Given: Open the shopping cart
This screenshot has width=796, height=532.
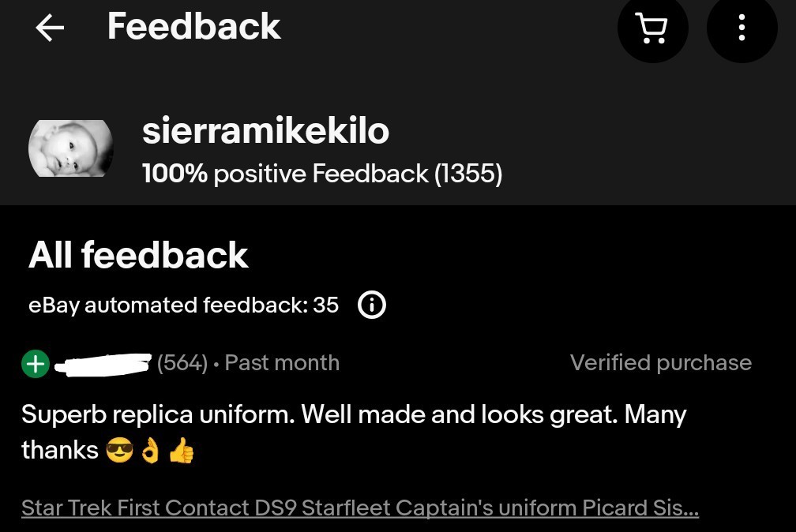Looking at the screenshot, I should [x=652, y=29].
